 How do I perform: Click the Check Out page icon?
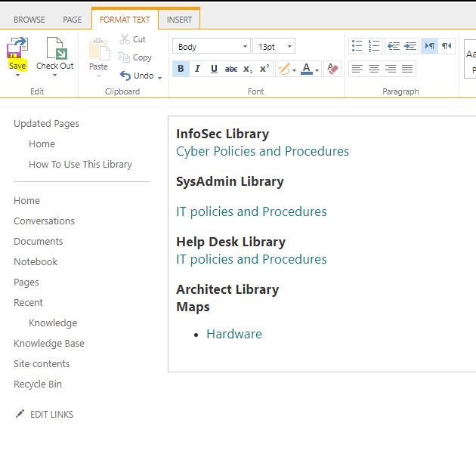pos(57,48)
